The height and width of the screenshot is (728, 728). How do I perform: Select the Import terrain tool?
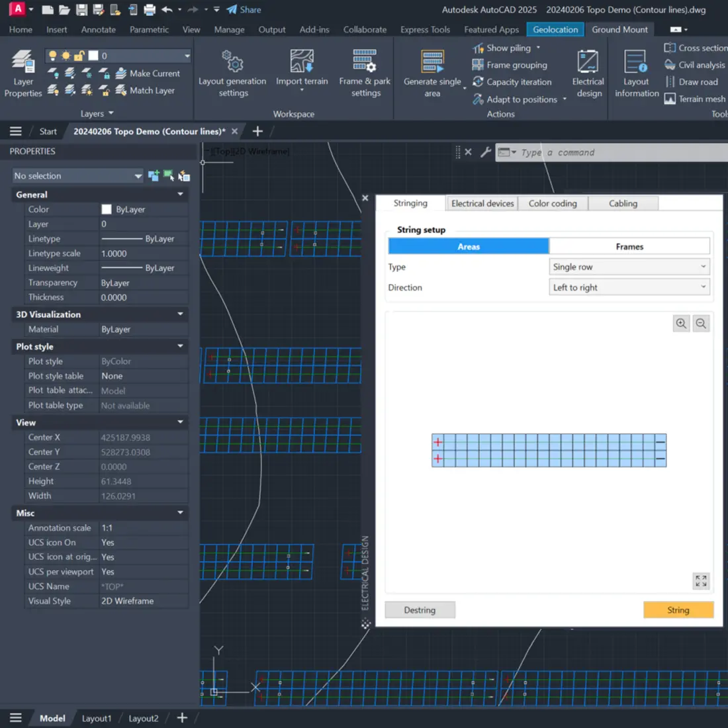click(302, 73)
